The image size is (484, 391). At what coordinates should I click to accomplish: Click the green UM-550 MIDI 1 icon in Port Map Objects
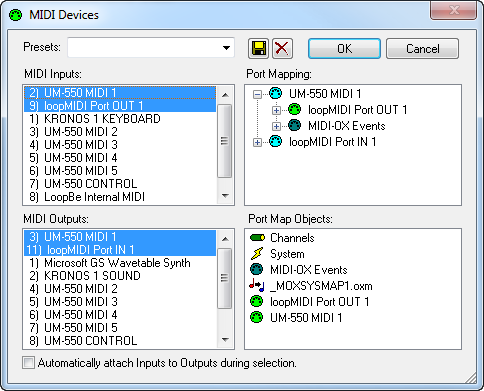[x=256, y=317]
